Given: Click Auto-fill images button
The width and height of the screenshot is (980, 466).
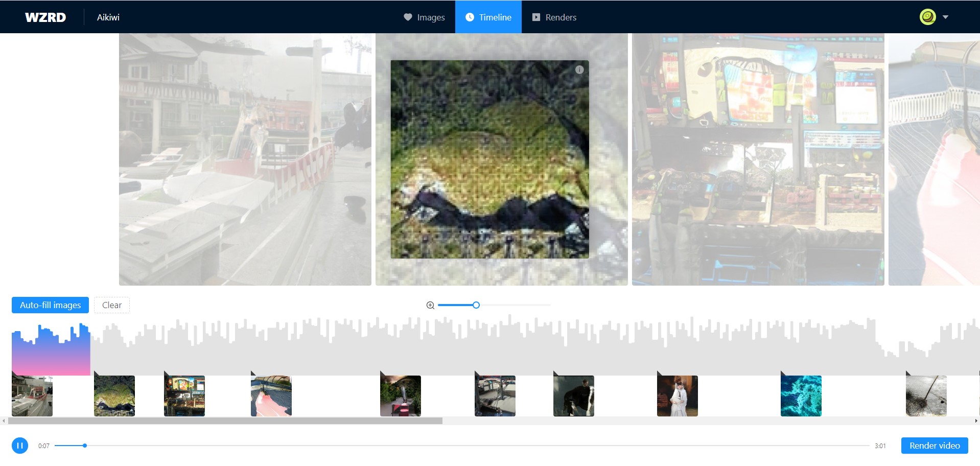Looking at the screenshot, I should pyautogui.click(x=50, y=305).
